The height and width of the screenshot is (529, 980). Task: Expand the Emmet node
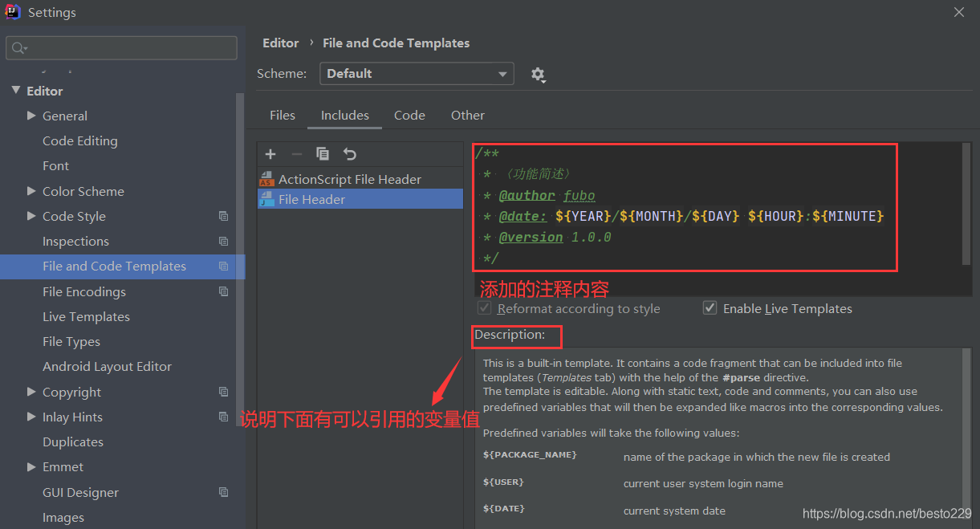31,466
